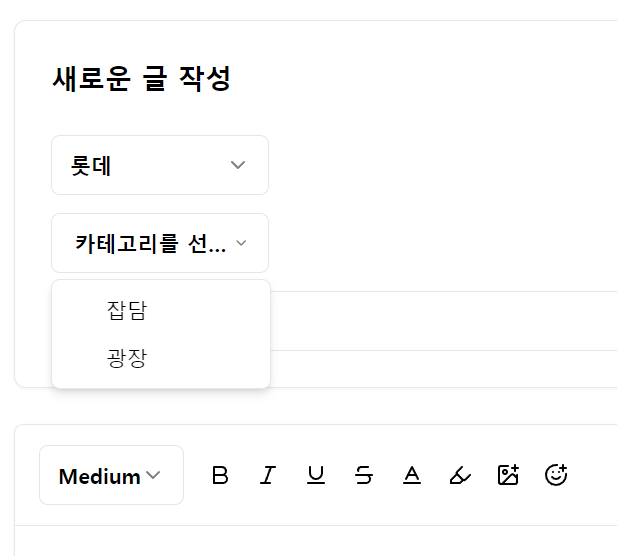Screen dimensions: 617x556
Task: Choose 광장 from the category list
Action: pos(127,358)
